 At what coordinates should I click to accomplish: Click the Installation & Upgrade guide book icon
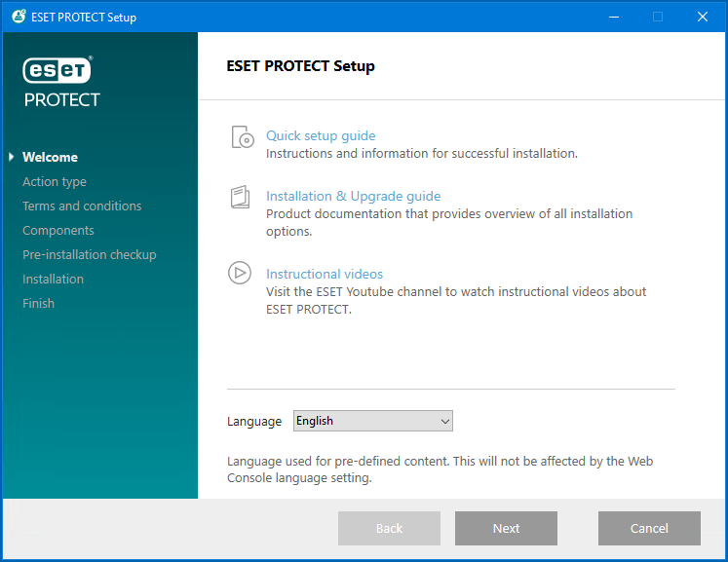pyautogui.click(x=240, y=198)
